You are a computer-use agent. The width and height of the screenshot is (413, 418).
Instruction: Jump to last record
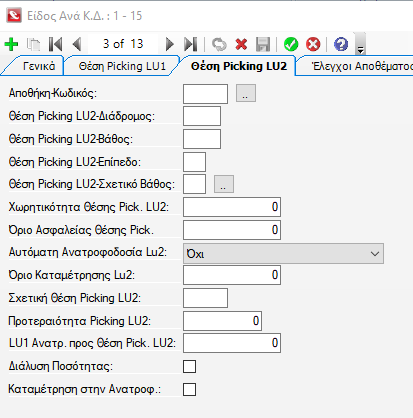191,44
